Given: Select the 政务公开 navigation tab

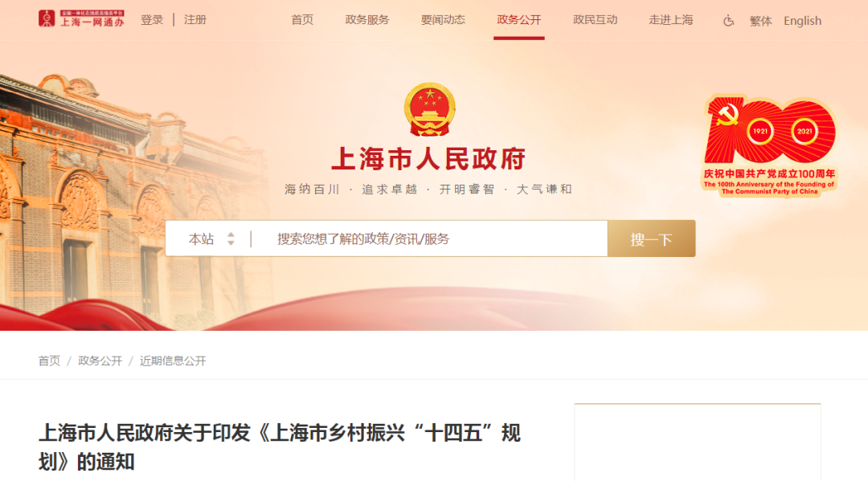Looking at the screenshot, I should [518, 20].
